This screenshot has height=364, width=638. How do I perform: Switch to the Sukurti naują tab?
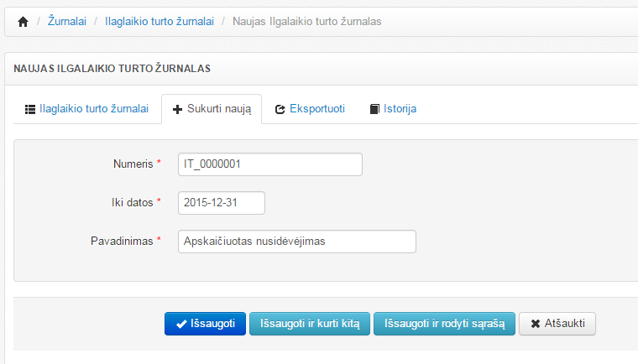(212, 109)
